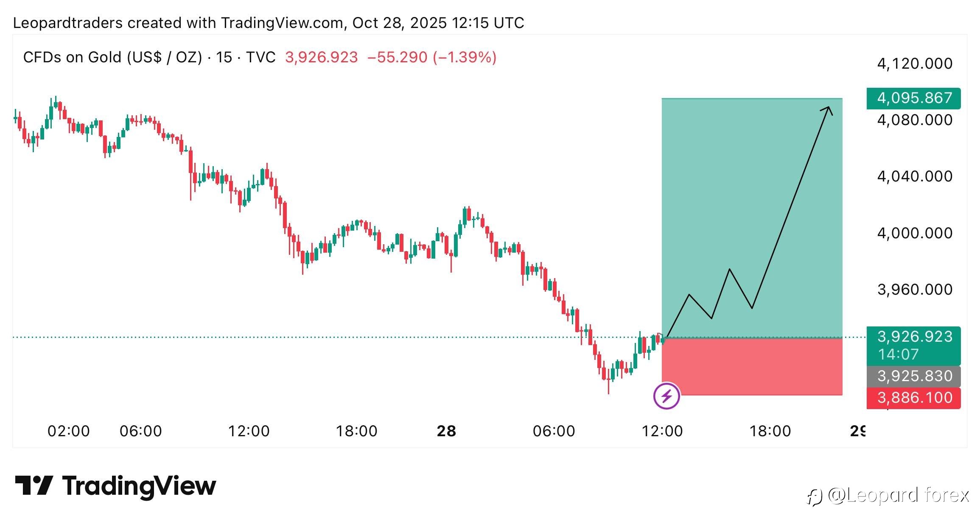Open the CFDs on Gold symbol title

point(112,57)
